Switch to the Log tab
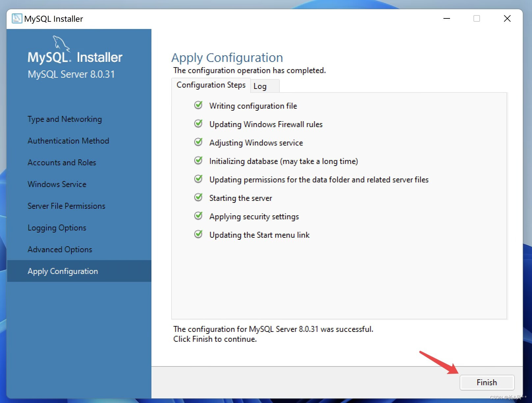This screenshot has width=532, height=403. click(x=264, y=86)
